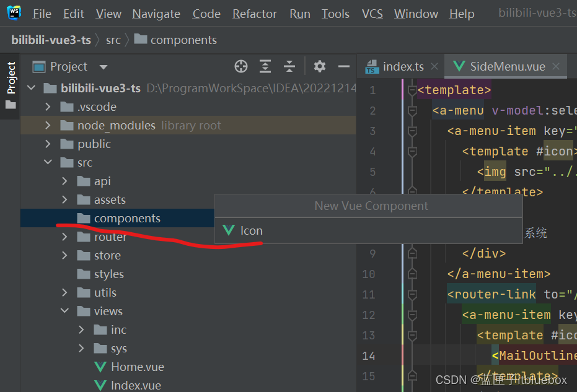Fold the a-menu block on line 2
The height and width of the screenshot is (392, 577).
coord(413,110)
